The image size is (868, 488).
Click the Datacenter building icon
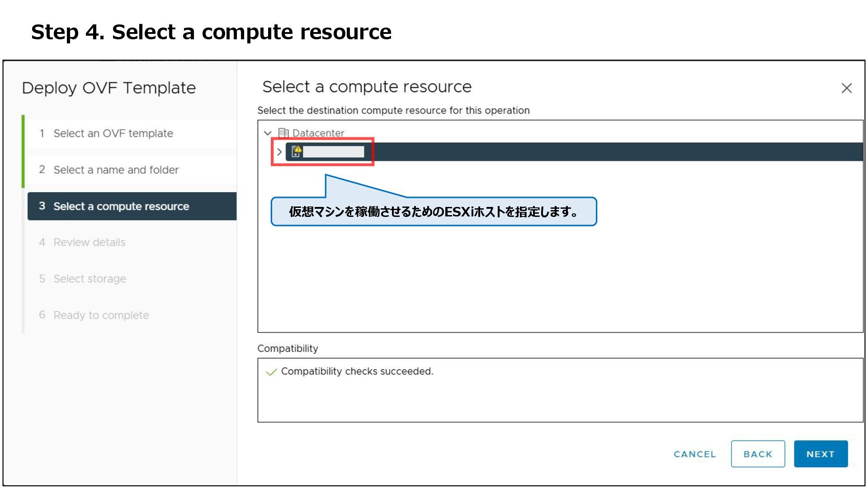click(283, 133)
